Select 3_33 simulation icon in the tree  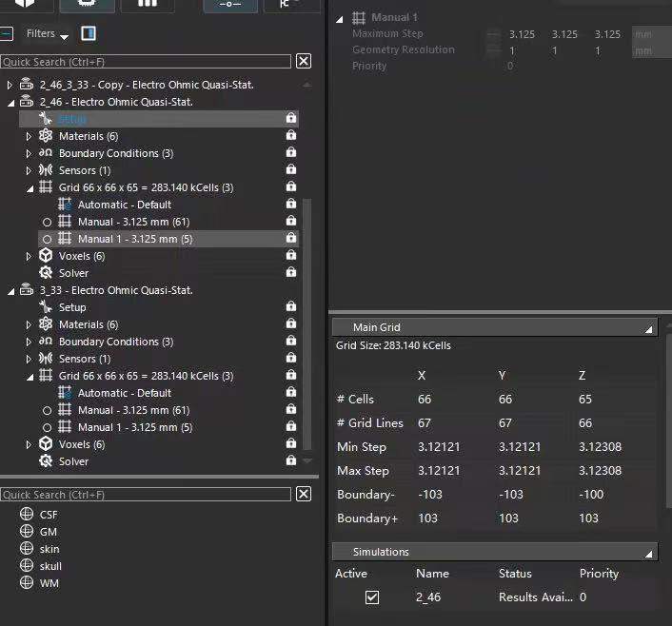[x=27, y=290]
